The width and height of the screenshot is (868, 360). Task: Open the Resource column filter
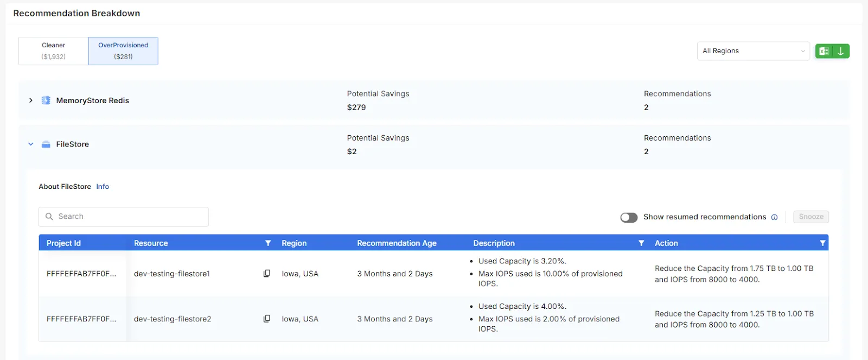[268, 243]
